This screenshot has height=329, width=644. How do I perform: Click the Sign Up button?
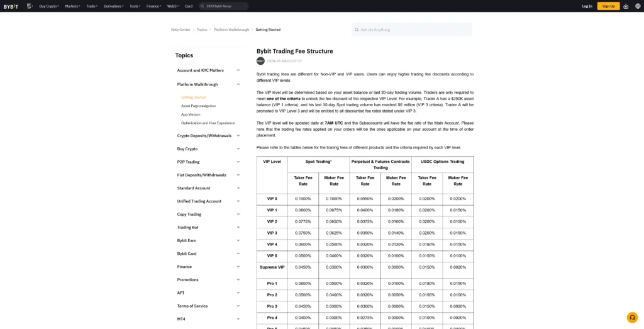click(608, 6)
